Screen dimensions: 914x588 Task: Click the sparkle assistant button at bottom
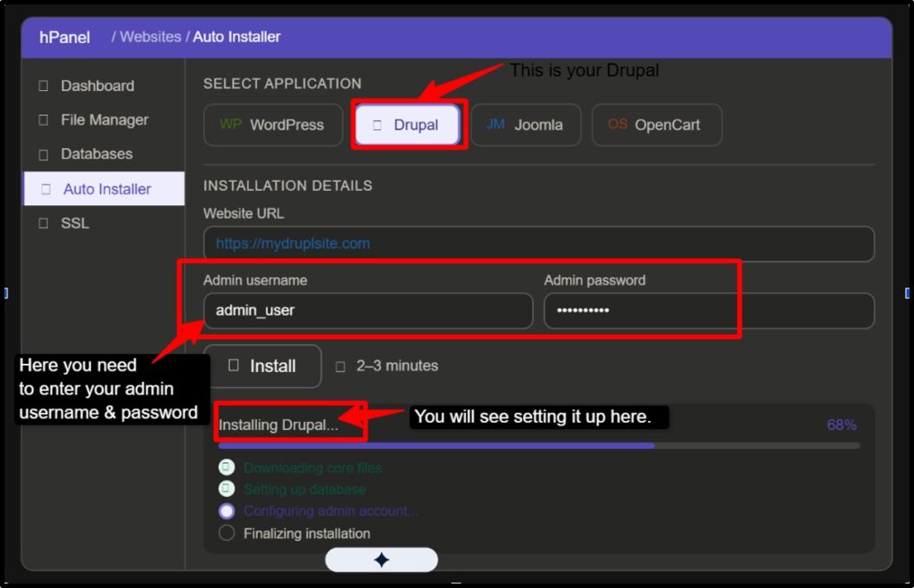click(x=381, y=560)
